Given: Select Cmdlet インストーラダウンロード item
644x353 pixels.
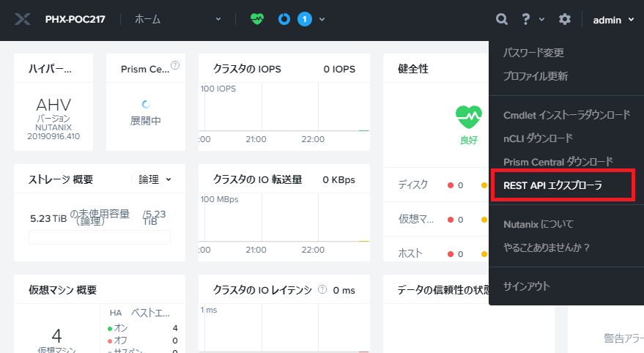Looking at the screenshot, I should [567, 115].
